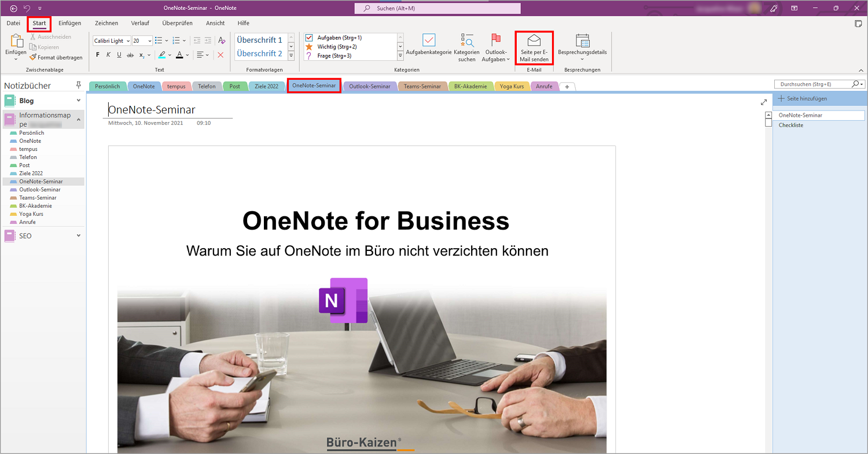Apply subscript x₂ formatting
Viewport: 868px width, 454px height.
tap(141, 55)
